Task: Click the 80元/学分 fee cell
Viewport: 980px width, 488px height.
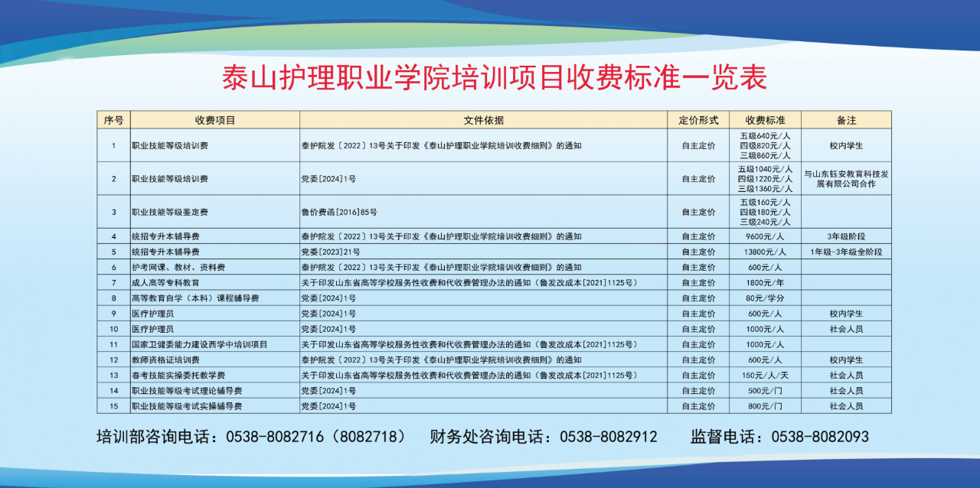Action: 765,298
